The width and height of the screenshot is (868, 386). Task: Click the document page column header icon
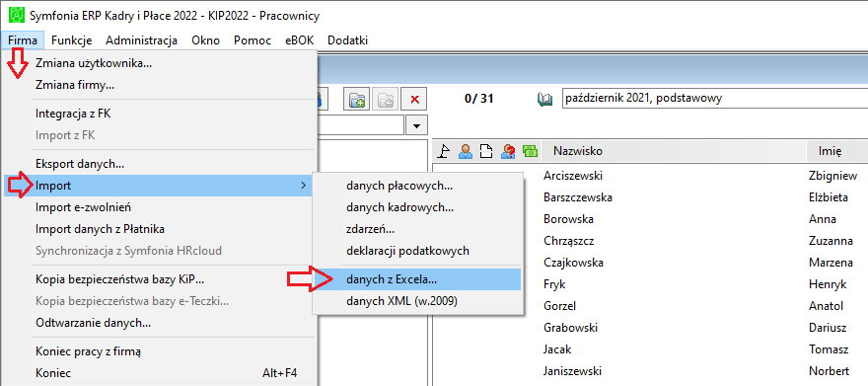[486, 151]
